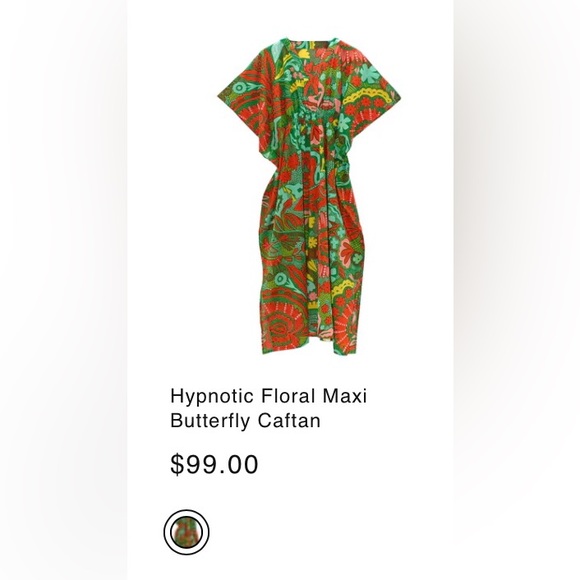Screen dimensions: 580x580
Task: Click the 'Butterfly Caftan' title line
Action: (245, 421)
